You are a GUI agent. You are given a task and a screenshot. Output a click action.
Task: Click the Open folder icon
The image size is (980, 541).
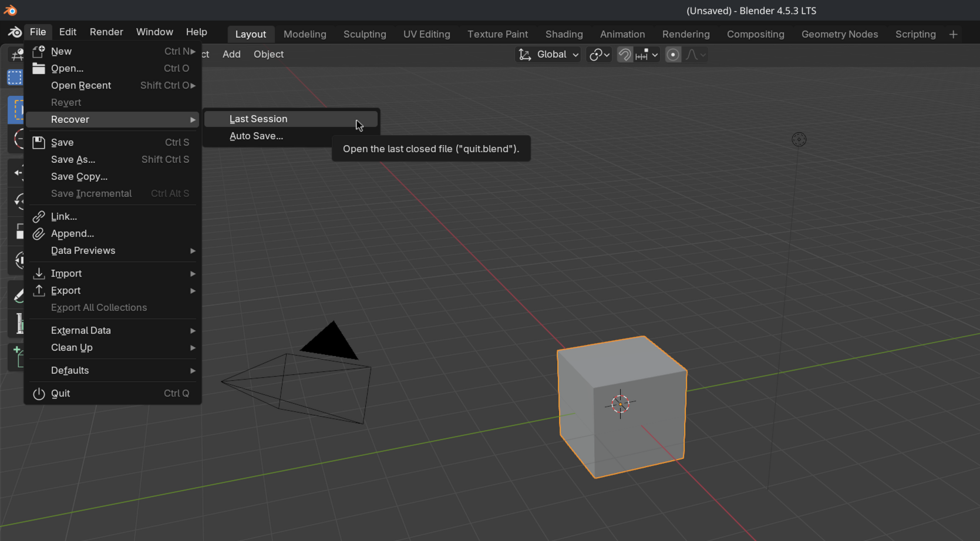point(39,68)
